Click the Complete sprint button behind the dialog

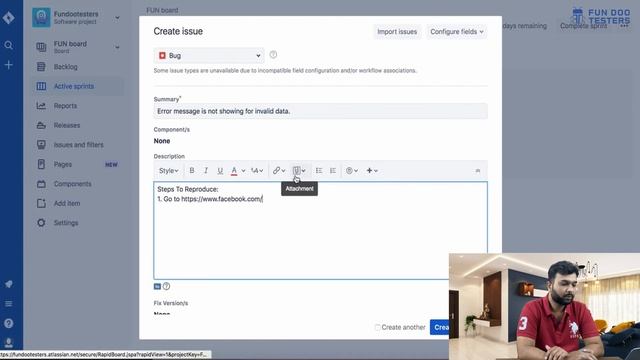coord(583,26)
